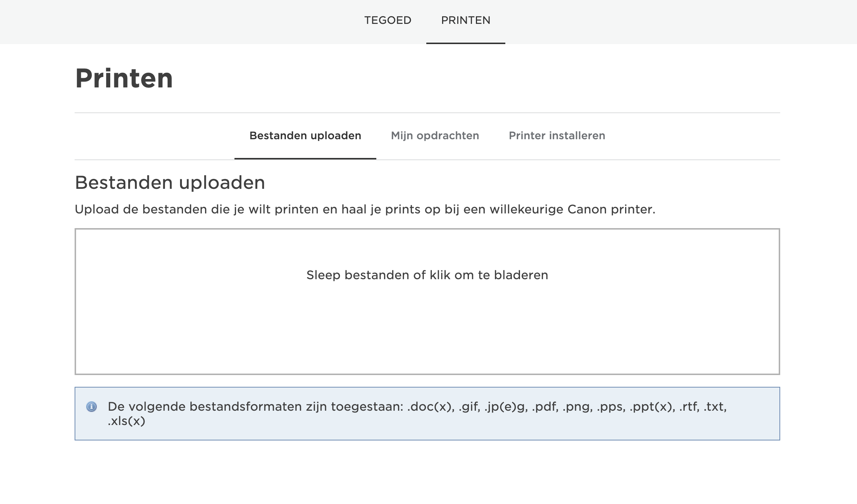Select Mijn opdrachten to view print jobs
This screenshot has width=857, height=504.
tap(435, 136)
